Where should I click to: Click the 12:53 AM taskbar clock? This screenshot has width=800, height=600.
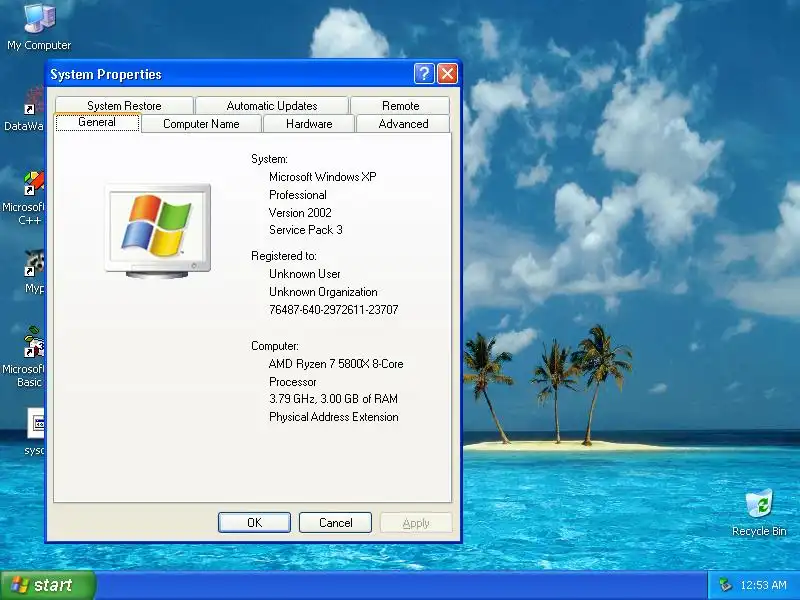[x=763, y=585]
